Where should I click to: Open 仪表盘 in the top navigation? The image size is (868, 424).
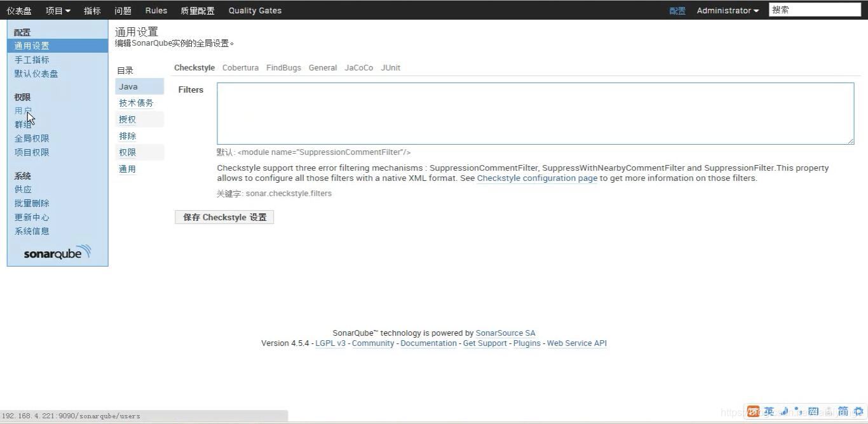pos(19,10)
